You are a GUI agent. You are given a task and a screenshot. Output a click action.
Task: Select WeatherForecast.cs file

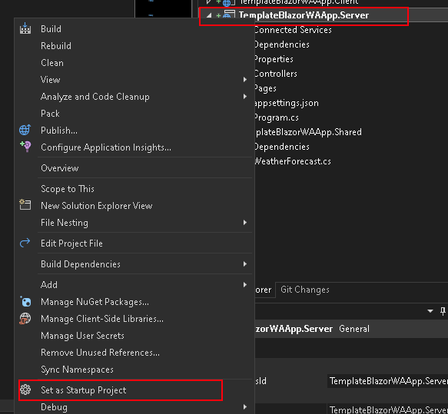(x=292, y=161)
